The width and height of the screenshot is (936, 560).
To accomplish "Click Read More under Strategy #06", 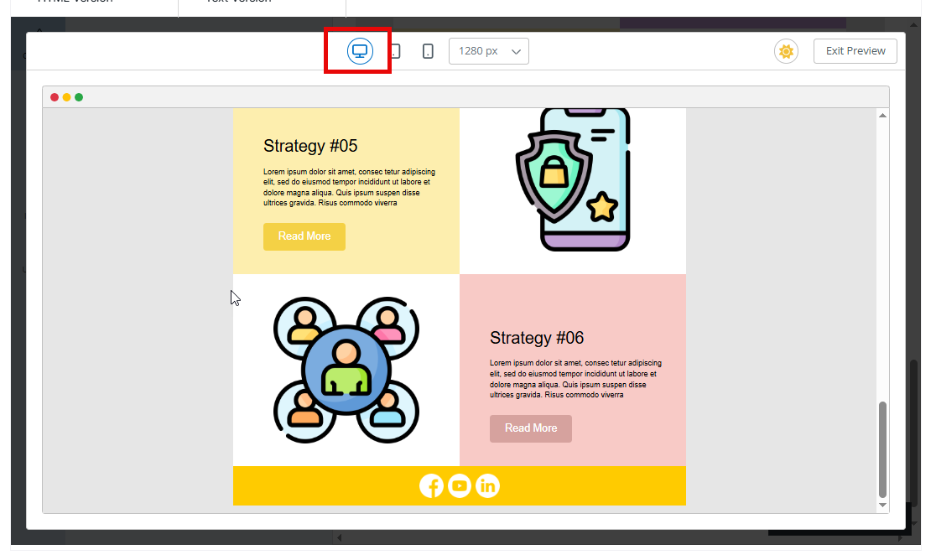I will [x=531, y=428].
